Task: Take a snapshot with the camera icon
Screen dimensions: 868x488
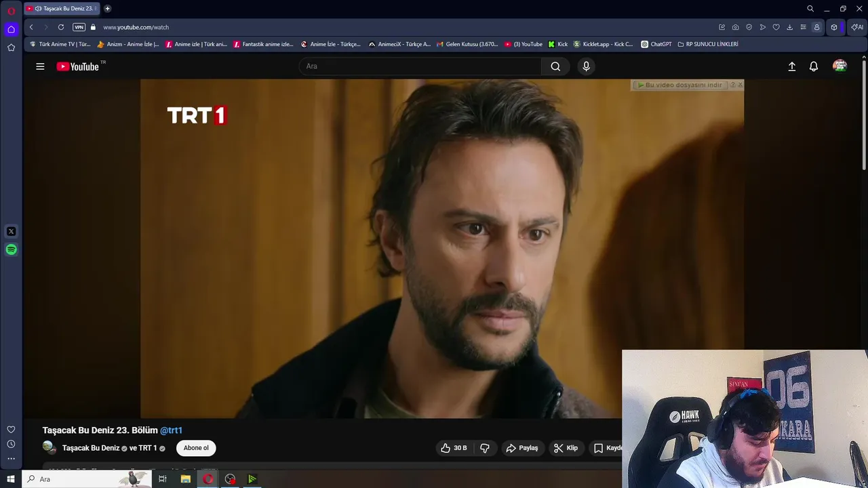Action: [x=736, y=27]
